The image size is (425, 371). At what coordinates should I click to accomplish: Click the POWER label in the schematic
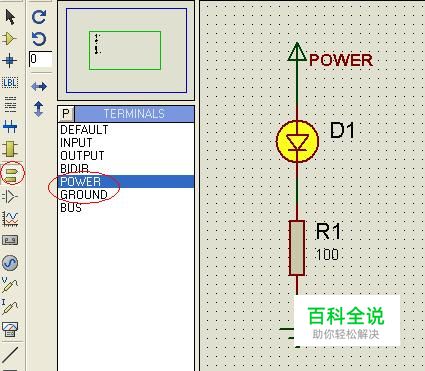pos(341,60)
